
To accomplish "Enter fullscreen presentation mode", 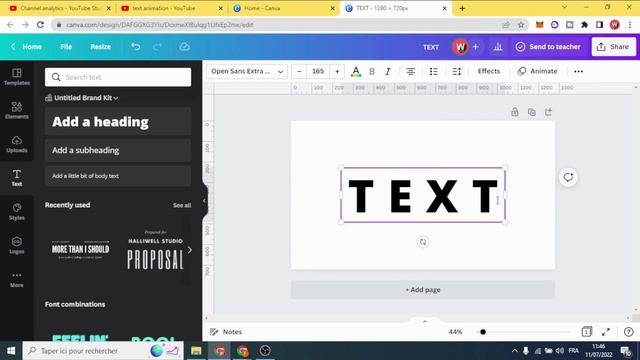I will [606, 332].
